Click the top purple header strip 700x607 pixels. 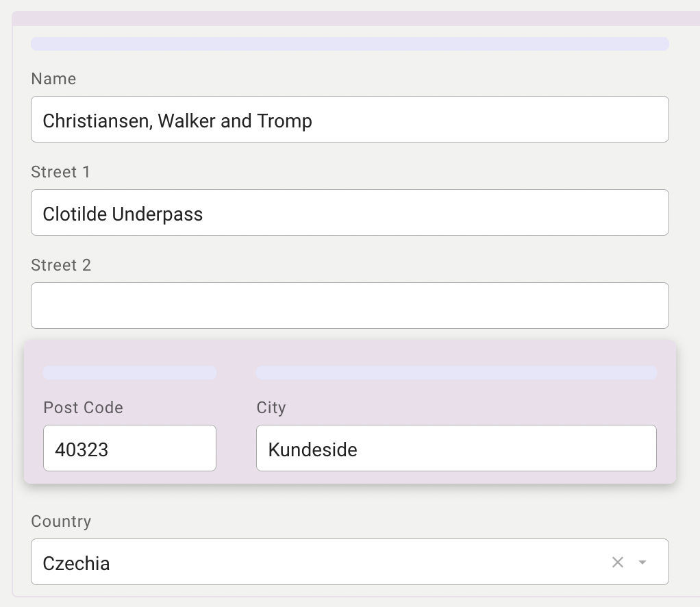[x=349, y=18]
